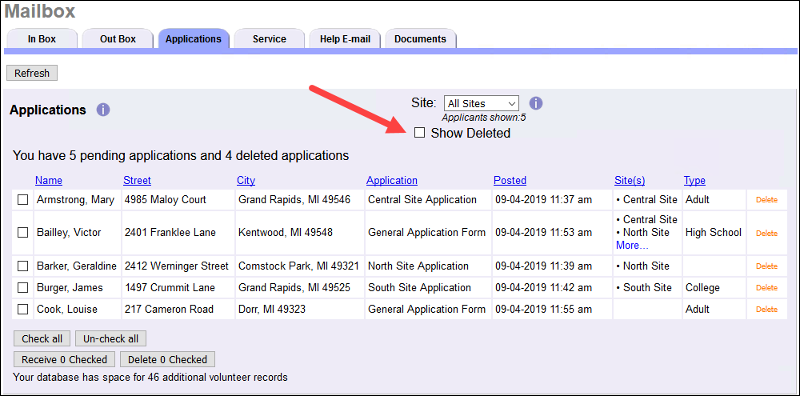Click the name Cook, Louise

[x=67, y=309]
